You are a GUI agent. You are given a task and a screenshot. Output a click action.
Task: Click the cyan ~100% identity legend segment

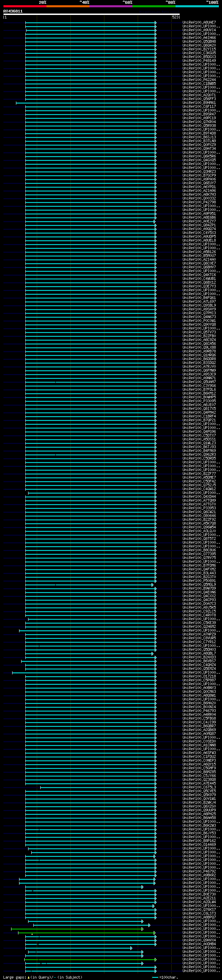(197, 6)
